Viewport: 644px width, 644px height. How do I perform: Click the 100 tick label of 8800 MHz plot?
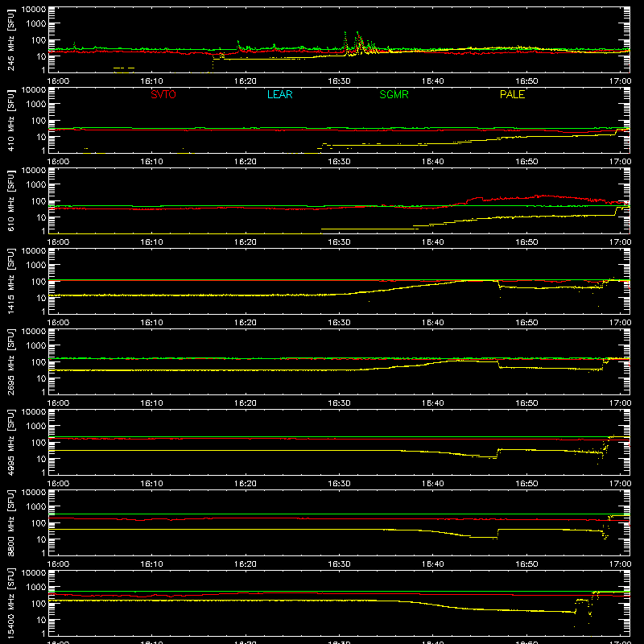coord(39,523)
